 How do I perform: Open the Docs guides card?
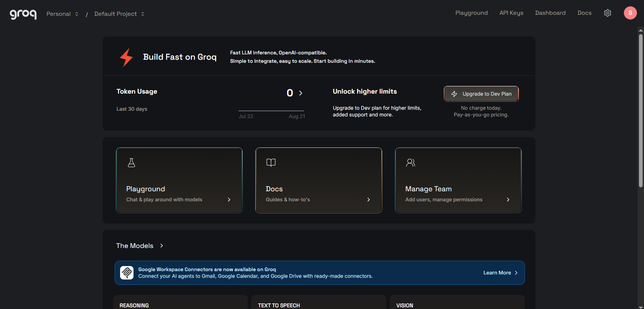319,181
